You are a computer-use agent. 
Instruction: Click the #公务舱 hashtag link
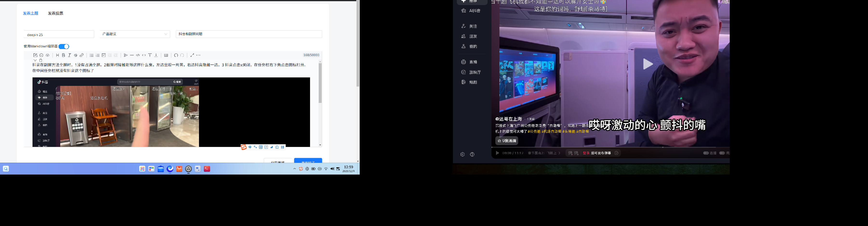coord(534,132)
